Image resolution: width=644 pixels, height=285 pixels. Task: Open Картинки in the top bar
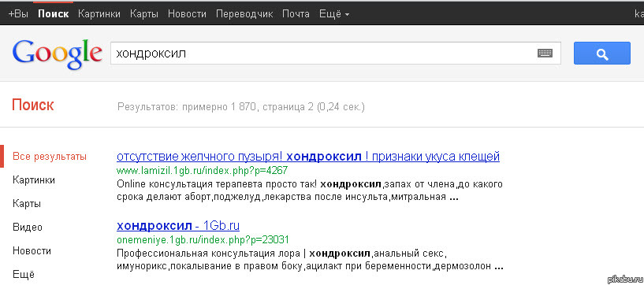99,14
